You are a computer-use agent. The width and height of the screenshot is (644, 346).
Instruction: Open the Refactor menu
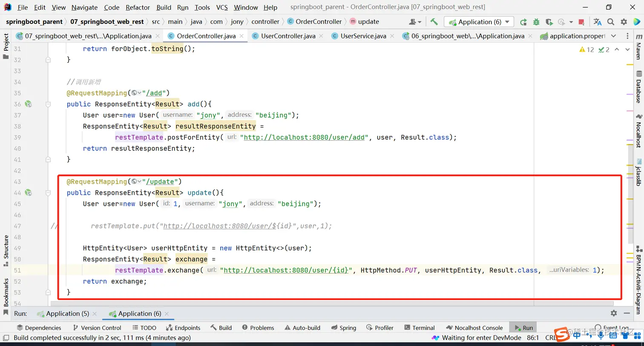click(138, 7)
